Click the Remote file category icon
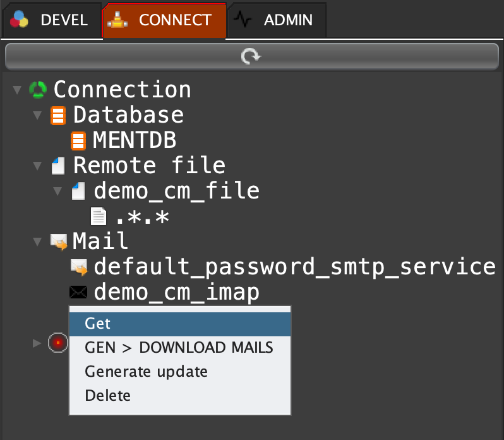 pyautogui.click(x=58, y=166)
